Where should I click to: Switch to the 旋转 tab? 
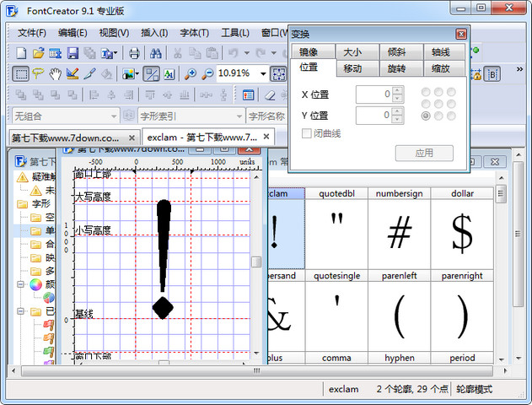[x=397, y=67]
